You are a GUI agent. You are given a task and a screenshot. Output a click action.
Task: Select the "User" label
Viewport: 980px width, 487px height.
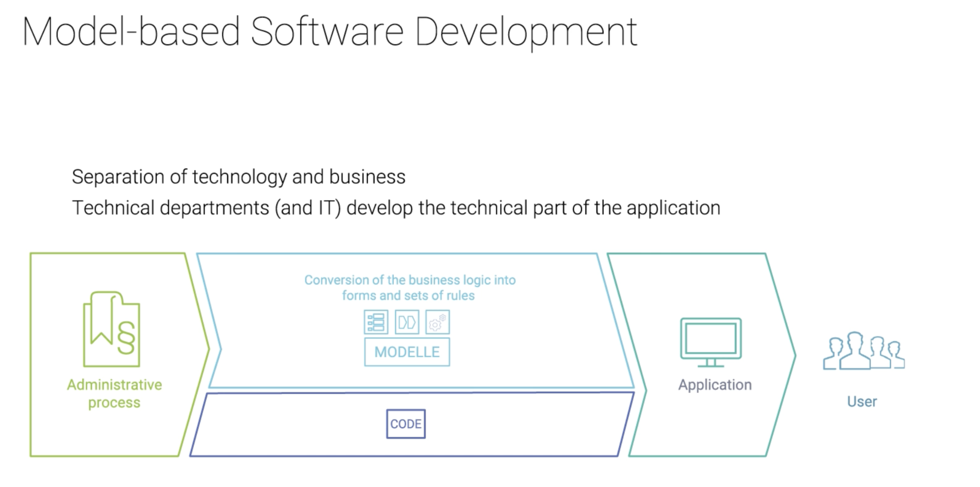click(x=862, y=401)
